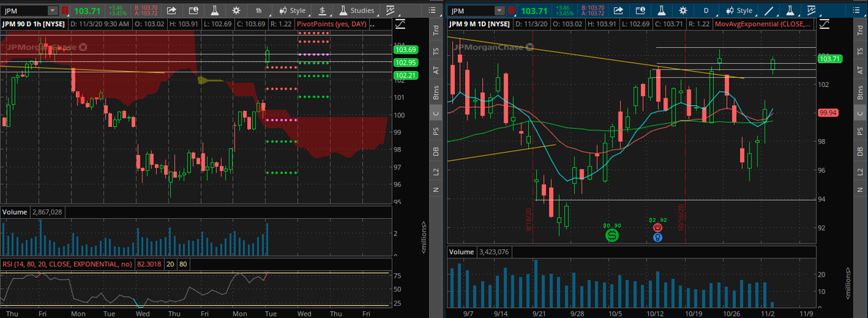The image size is (868, 318).
Task: Open the JPM symbol dropdown in left chart
Action: pyautogui.click(x=53, y=11)
